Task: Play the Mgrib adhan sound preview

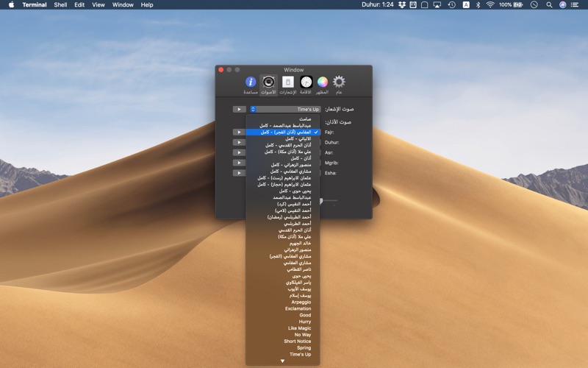Action: point(240,163)
